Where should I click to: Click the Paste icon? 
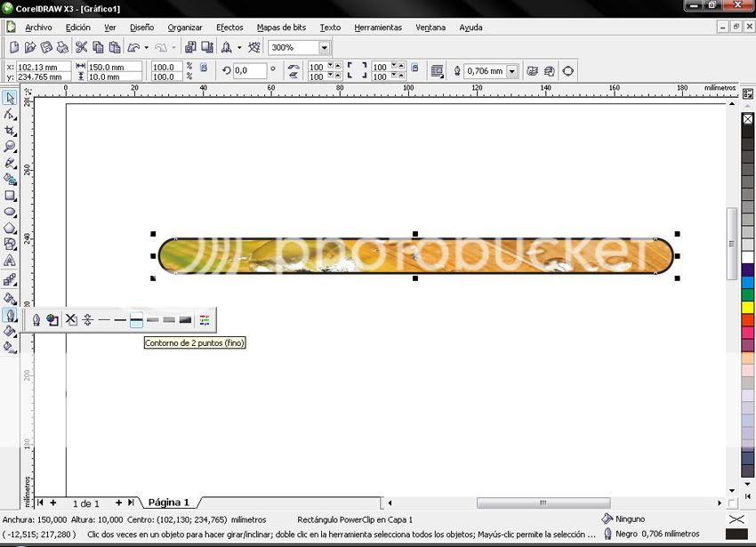pyautogui.click(x=114, y=47)
